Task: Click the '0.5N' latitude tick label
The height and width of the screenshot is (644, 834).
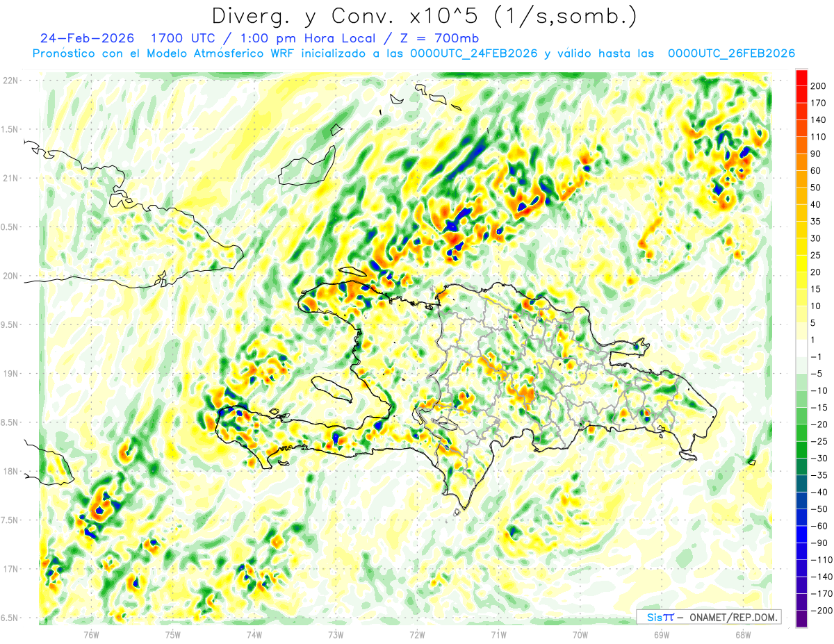Action: [x=10, y=227]
